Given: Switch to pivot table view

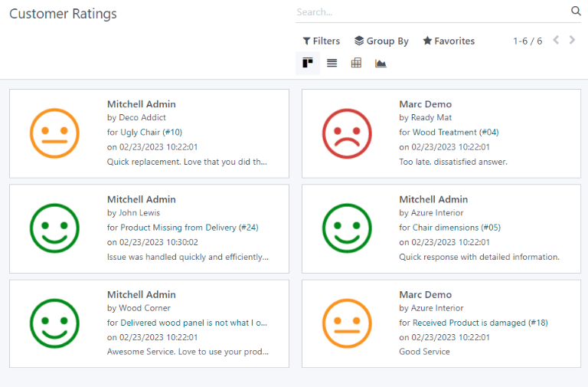Looking at the screenshot, I should point(356,63).
